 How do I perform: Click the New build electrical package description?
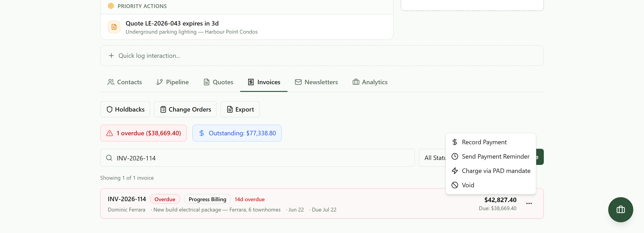[x=217, y=210]
